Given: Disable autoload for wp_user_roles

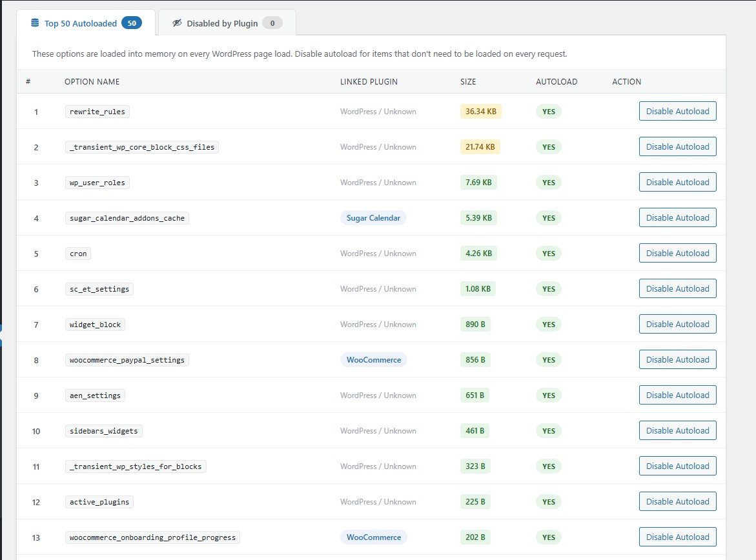Looking at the screenshot, I should click(677, 182).
